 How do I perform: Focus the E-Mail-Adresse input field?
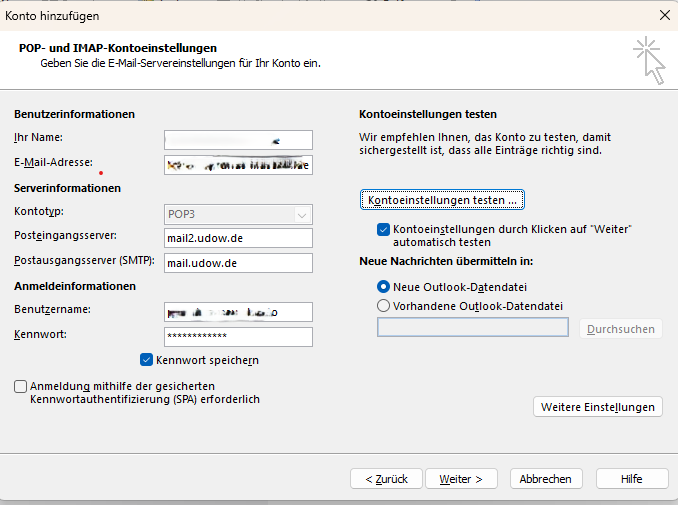coord(238,165)
